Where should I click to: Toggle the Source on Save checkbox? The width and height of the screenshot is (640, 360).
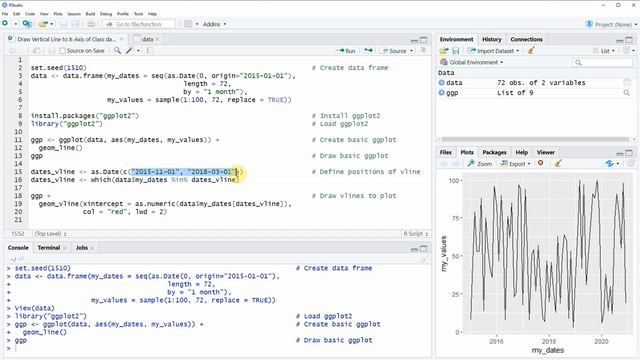[62, 51]
